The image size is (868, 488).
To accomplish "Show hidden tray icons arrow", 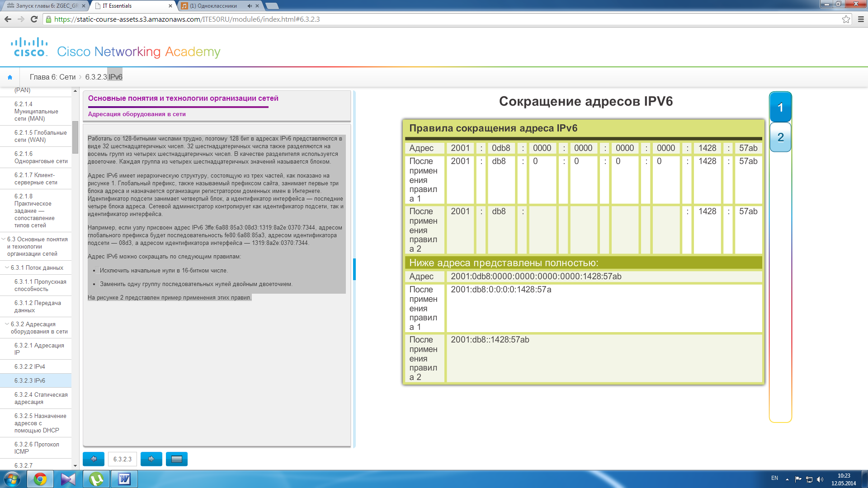I will point(787,479).
